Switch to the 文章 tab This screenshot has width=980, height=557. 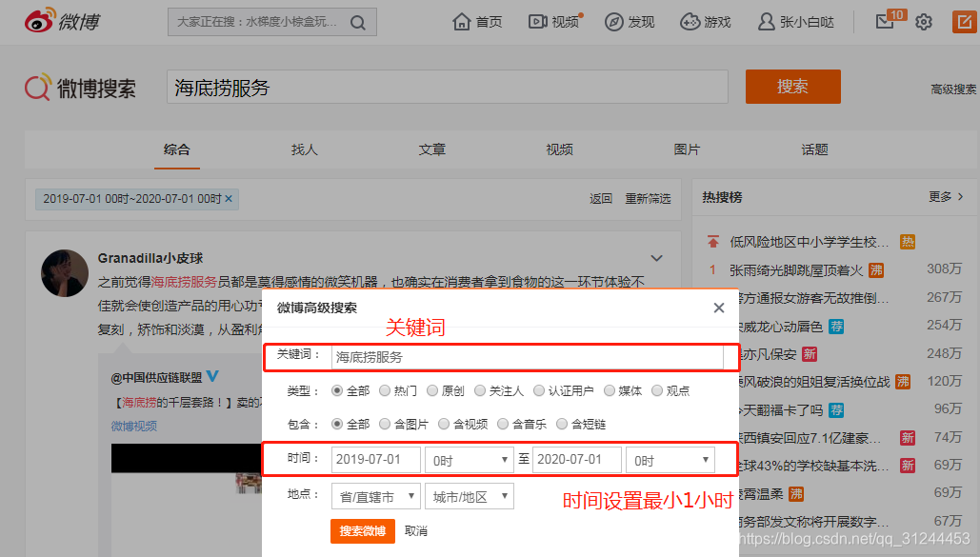tap(431, 149)
